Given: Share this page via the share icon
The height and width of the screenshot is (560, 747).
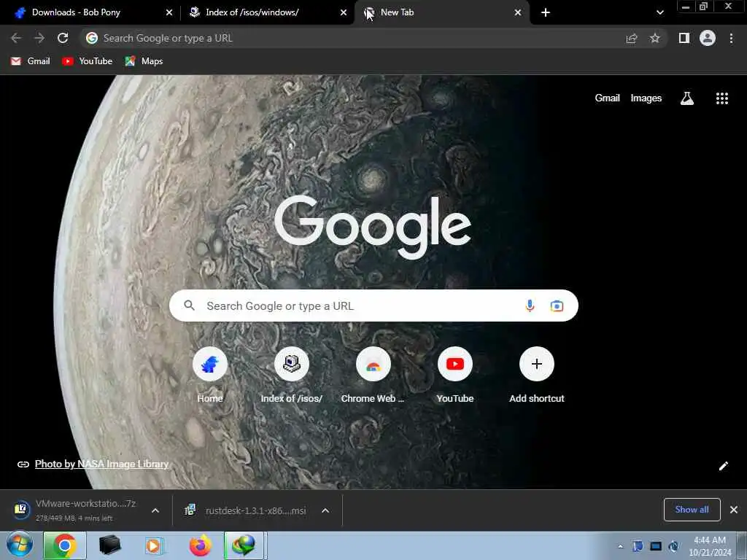Looking at the screenshot, I should click(x=632, y=38).
